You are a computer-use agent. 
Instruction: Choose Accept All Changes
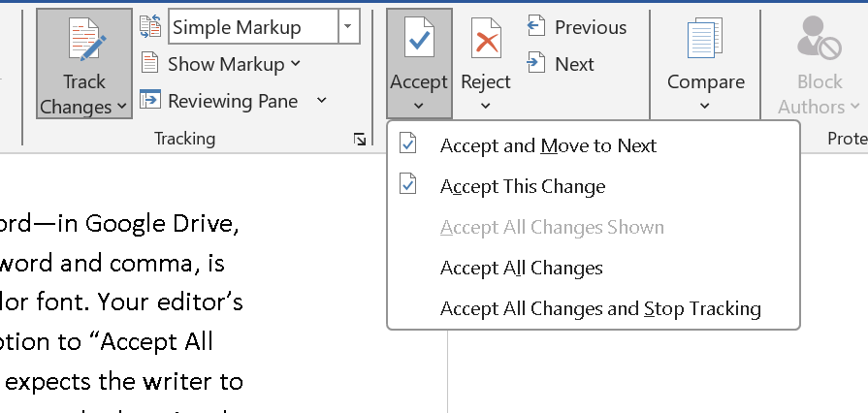tap(521, 268)
